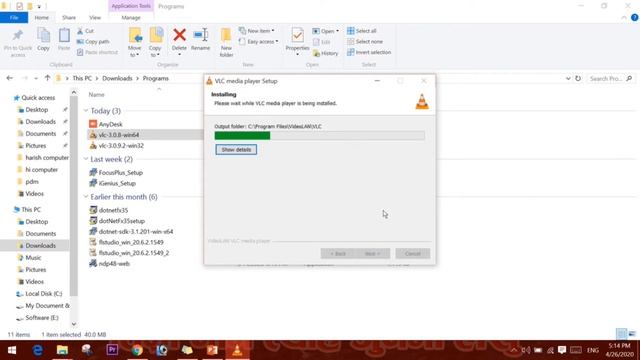
Task: Open the address bar history dropdown
Action: click(x=568, y=78)
